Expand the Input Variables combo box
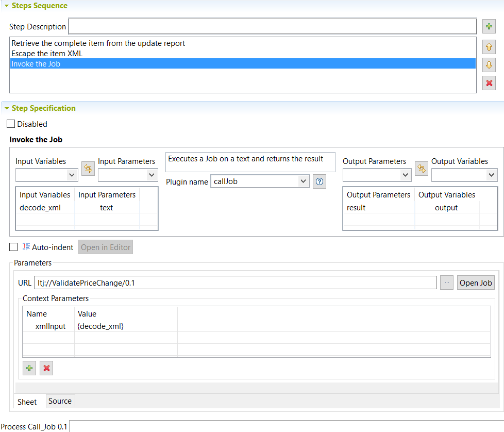The height and width of the screenshot is (432, 504). click(47, 175)
